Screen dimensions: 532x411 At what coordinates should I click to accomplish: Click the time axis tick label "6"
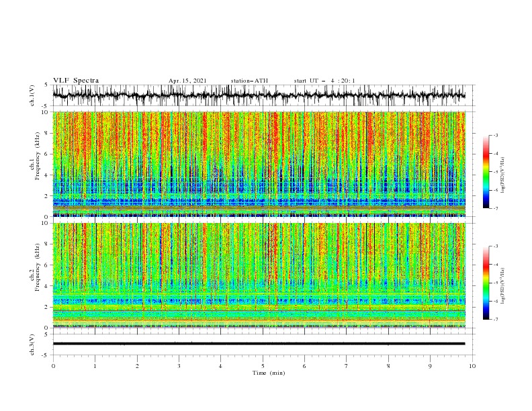pyautogui.click(x=304, y=366)
